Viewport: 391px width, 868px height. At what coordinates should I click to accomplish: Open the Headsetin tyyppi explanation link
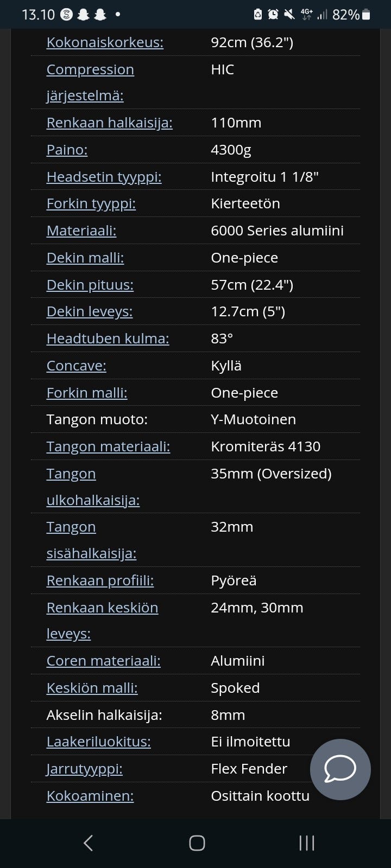104,177
